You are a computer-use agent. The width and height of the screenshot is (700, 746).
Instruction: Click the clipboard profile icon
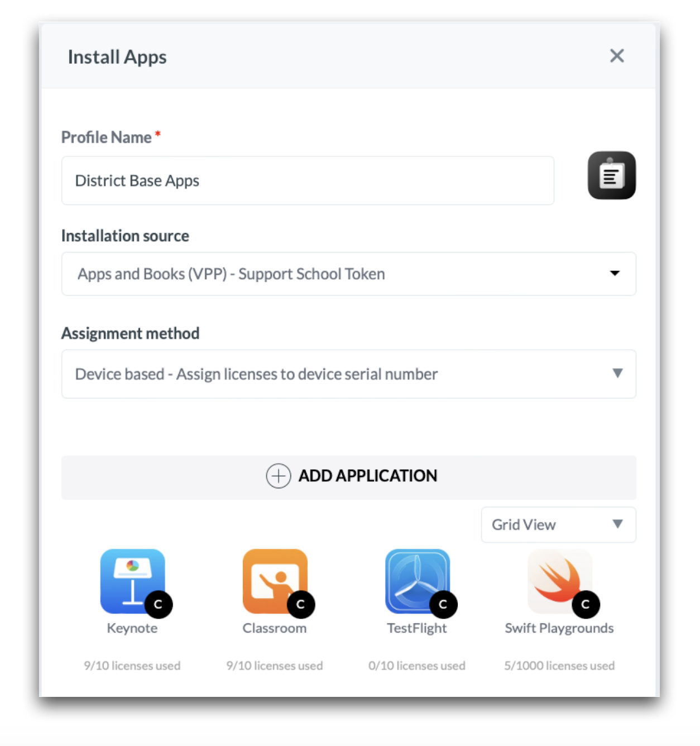point(611,175)
